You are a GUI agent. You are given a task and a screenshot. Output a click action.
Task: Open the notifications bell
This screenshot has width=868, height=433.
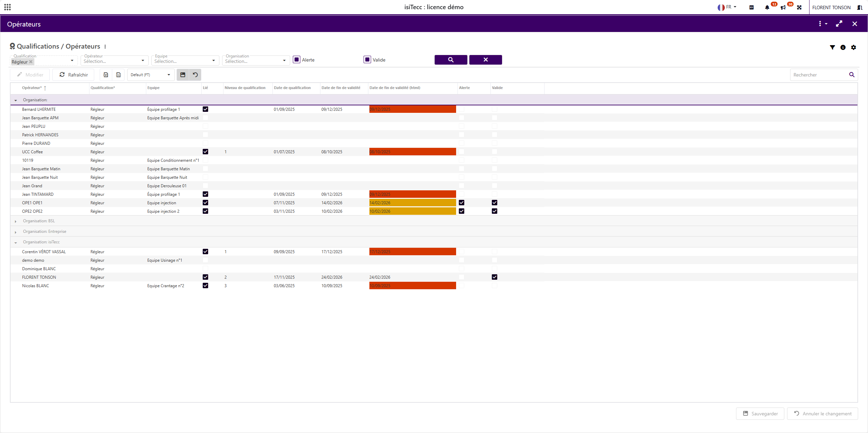pyautogui.click(x=767, y=7)
